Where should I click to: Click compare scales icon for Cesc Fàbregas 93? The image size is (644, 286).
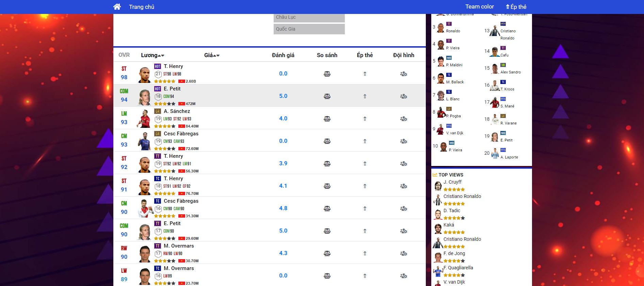click(327, 141)
